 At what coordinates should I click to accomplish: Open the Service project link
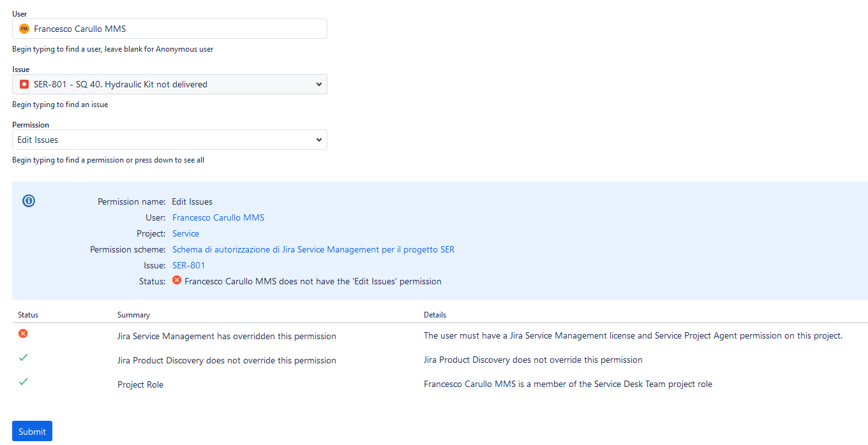tap(185, 233)
